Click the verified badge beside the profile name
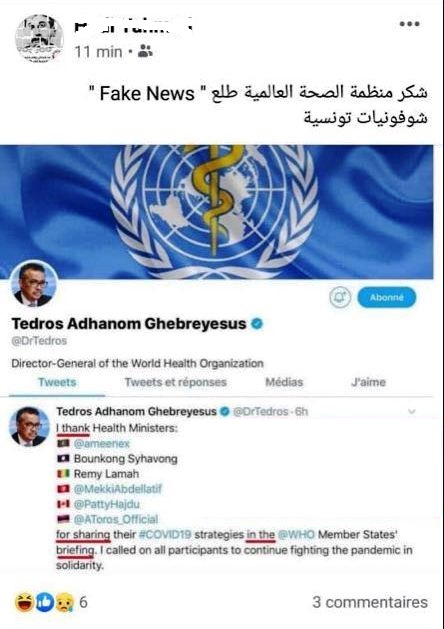Image resolution: width=444 pixels, height=629 pixels. 257,323
